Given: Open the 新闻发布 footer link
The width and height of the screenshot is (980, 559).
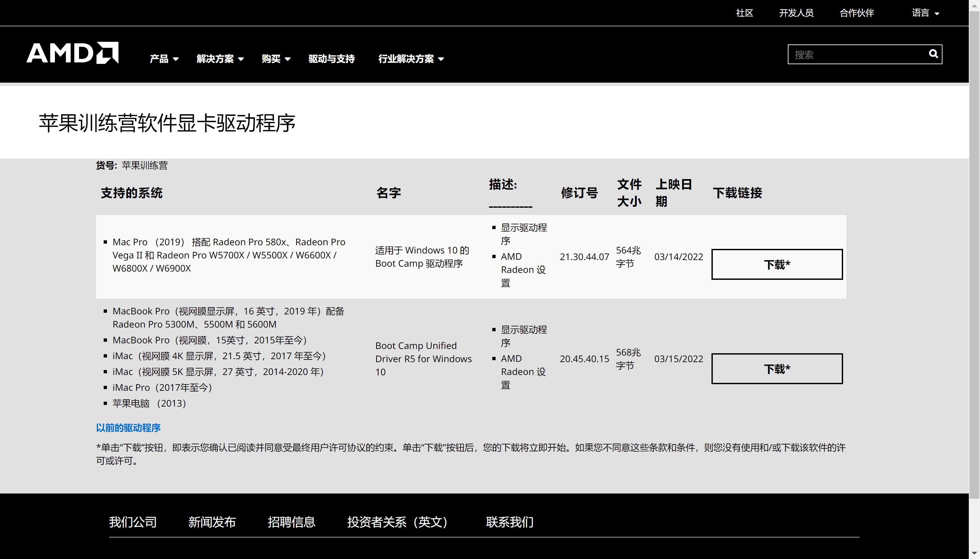Looking at the screenshot, I should (x=212, y=522).
